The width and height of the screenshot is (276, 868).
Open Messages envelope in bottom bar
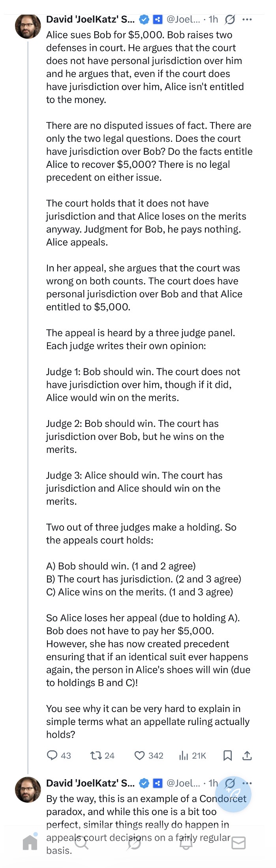[x=238, y=843]
